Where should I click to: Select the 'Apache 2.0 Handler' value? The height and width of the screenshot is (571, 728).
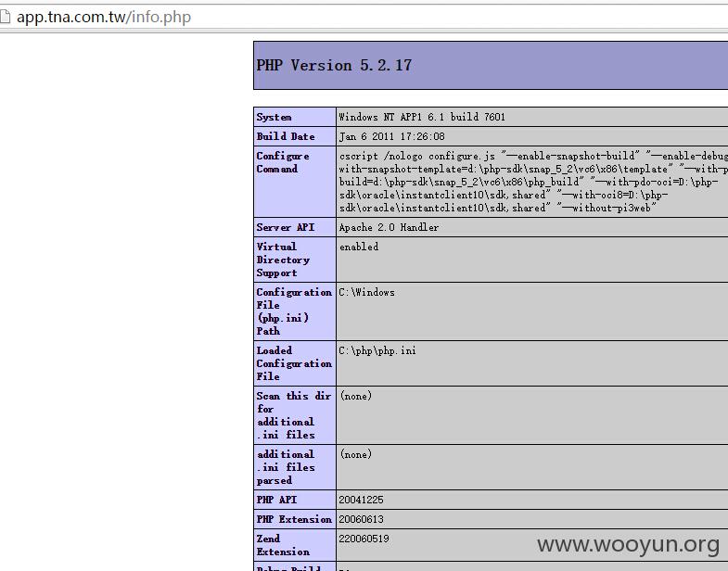click(x=389, y=227)
